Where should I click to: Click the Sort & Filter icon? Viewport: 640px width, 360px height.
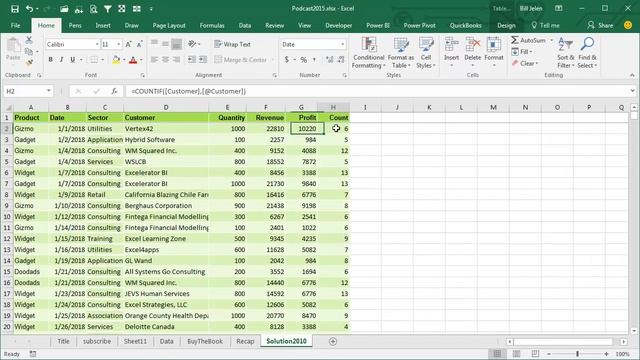[566, 44]
